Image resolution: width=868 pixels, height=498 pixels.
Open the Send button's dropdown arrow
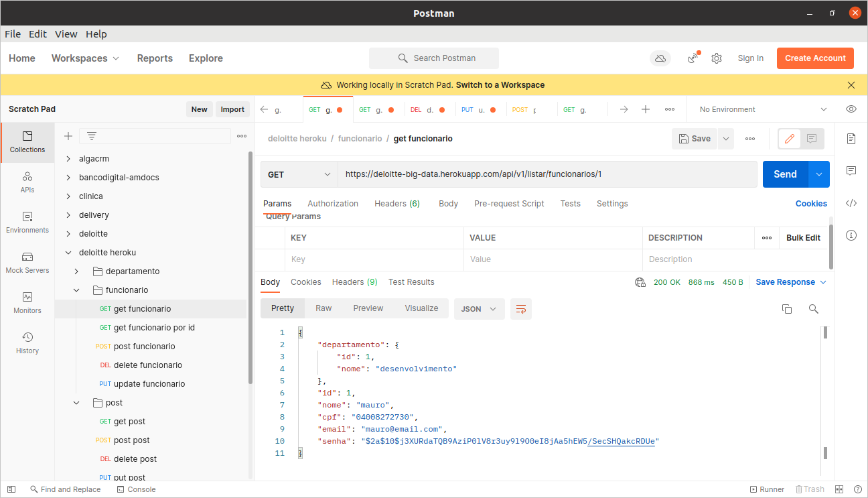[x=819, y=174]
